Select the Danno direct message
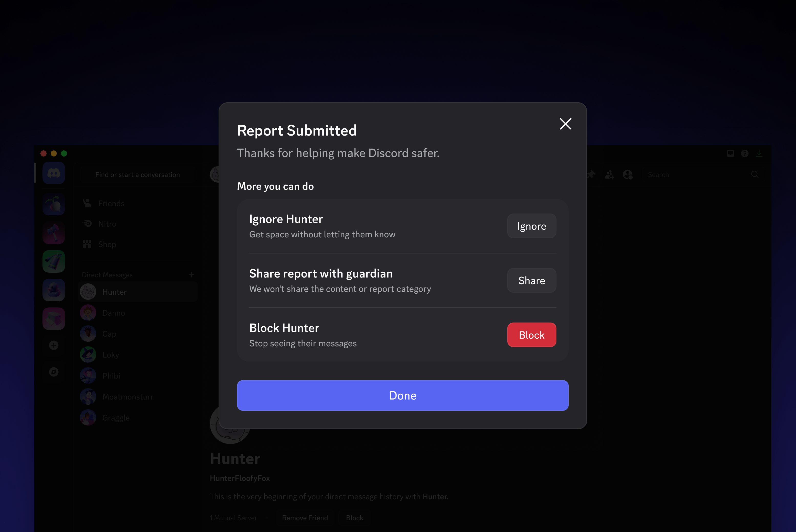The image size is (796, 532). tap(113, 313)
